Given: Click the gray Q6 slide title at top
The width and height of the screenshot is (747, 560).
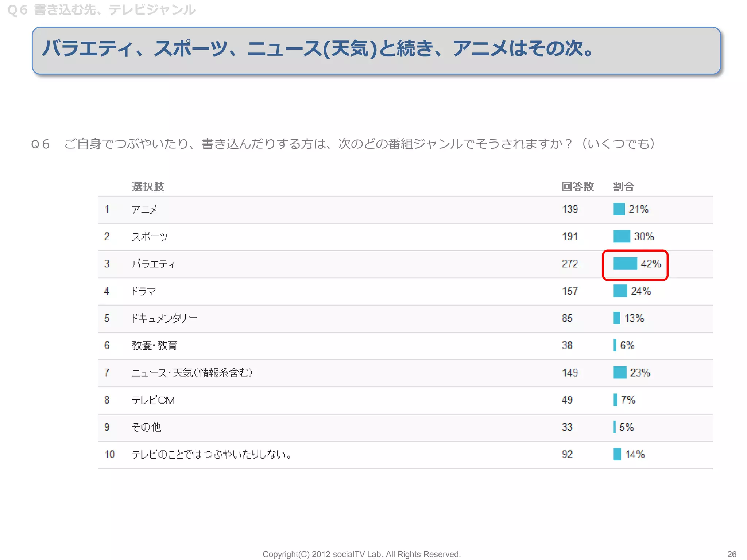Looking at the screenshot, I should (x=101, y=10).
